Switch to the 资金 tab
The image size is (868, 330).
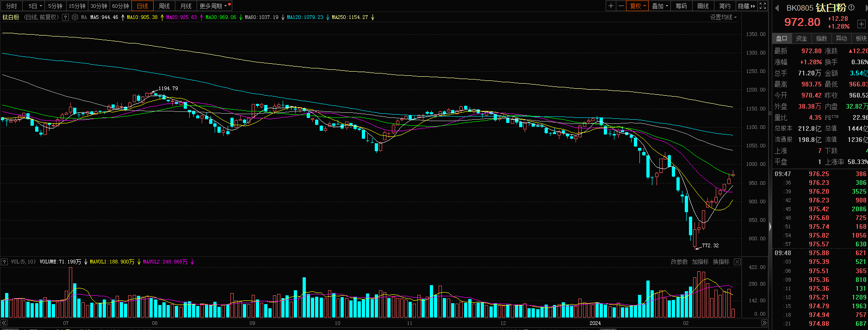pyautogui.click(x=801, y=38)
